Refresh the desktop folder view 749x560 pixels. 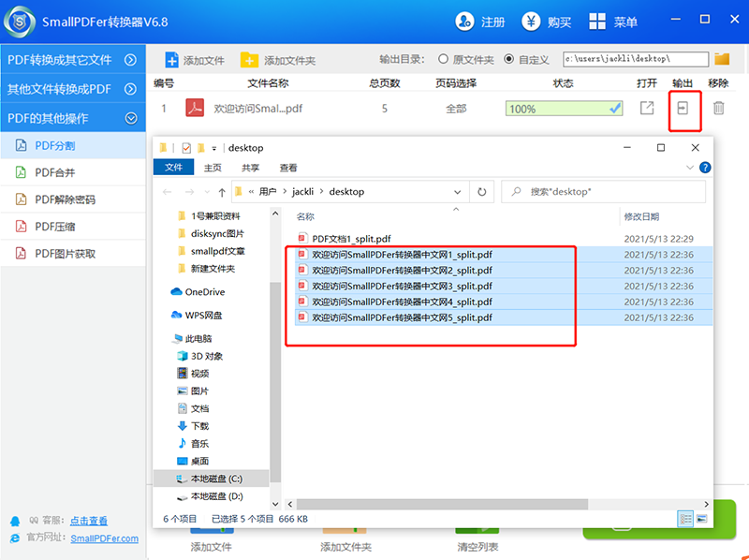click(481, 192)
